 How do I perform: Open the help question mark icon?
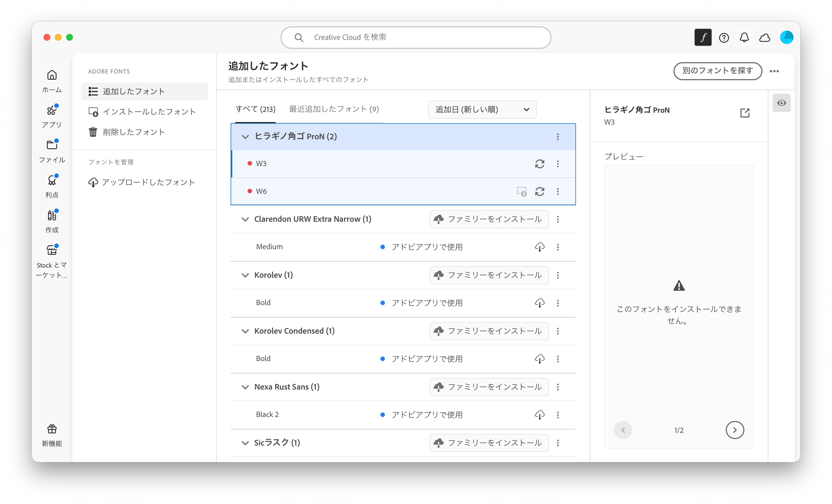point(723,38)
